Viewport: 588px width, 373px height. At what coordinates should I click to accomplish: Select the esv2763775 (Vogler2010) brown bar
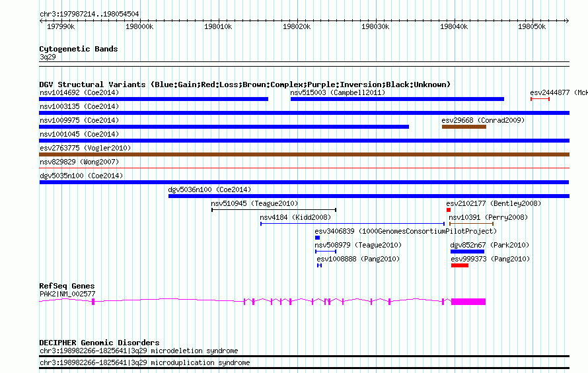coord(304,154)
